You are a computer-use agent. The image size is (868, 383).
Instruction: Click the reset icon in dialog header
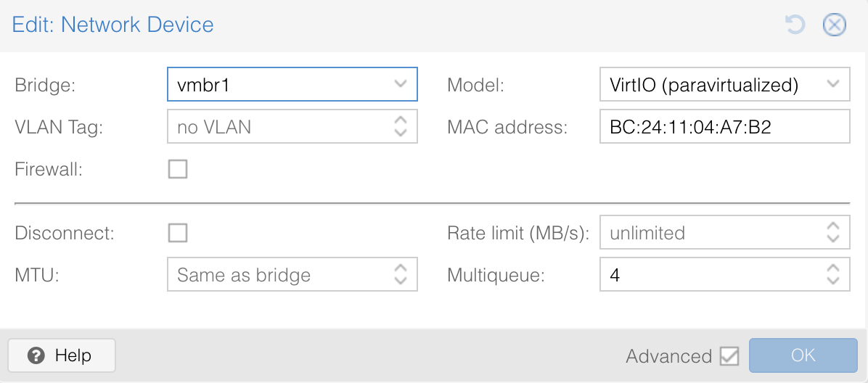(795, 25)
